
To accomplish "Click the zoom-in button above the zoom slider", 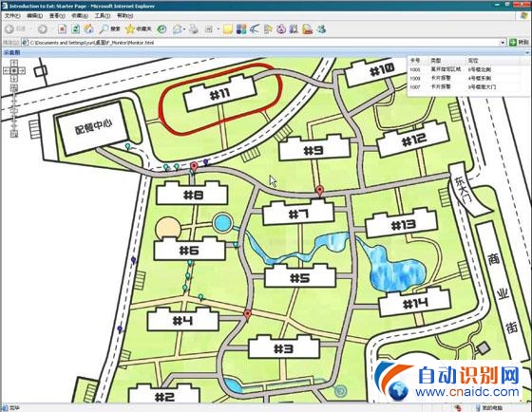I will coord(14,88).
